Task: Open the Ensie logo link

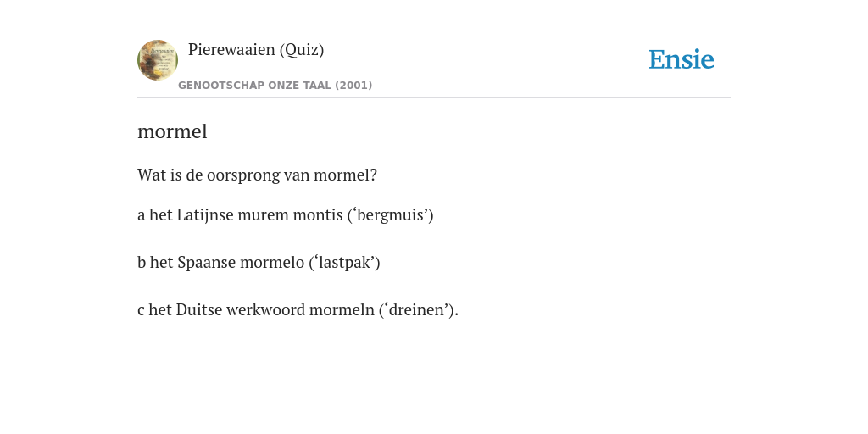Action: tap(682, 59)
